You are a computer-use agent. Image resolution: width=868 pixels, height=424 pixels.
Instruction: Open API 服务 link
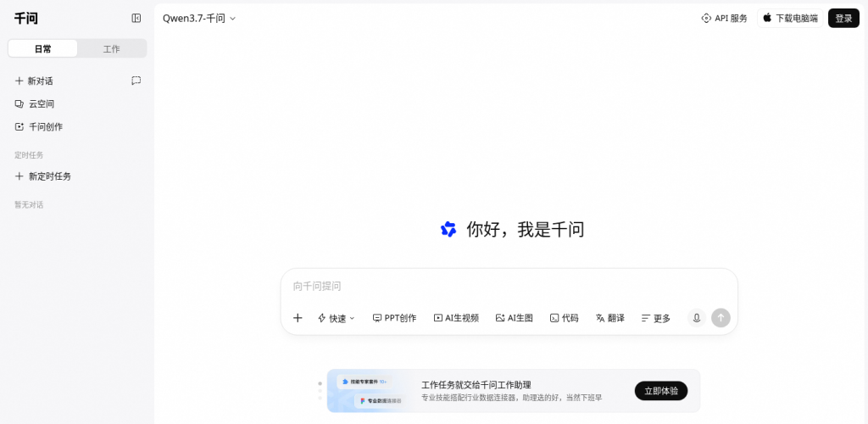click(x=724, y=19)
